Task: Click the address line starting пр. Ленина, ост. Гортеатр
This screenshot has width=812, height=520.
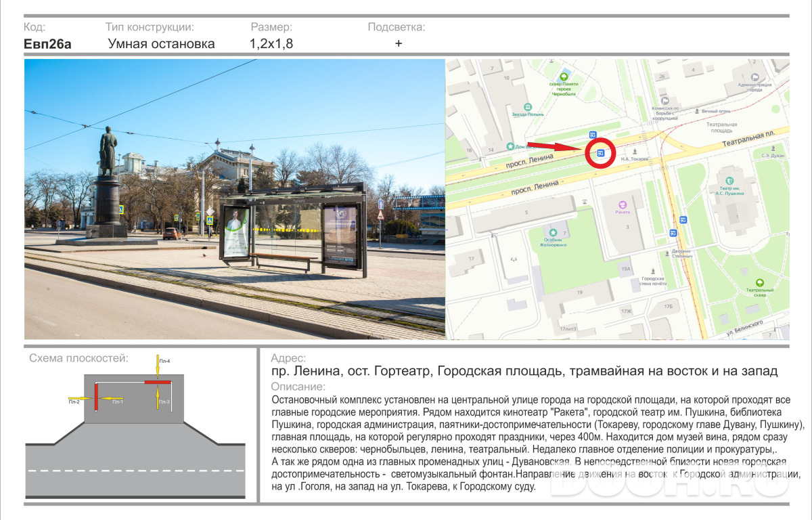Action: tap(524, 371)
